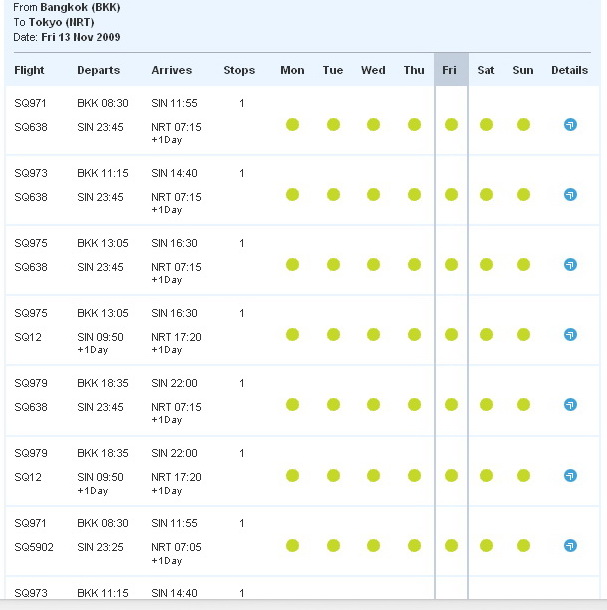This screenshot has height=610, width=607.
Task: Click flight number SQ5902
Action: [x=34, y=547]
